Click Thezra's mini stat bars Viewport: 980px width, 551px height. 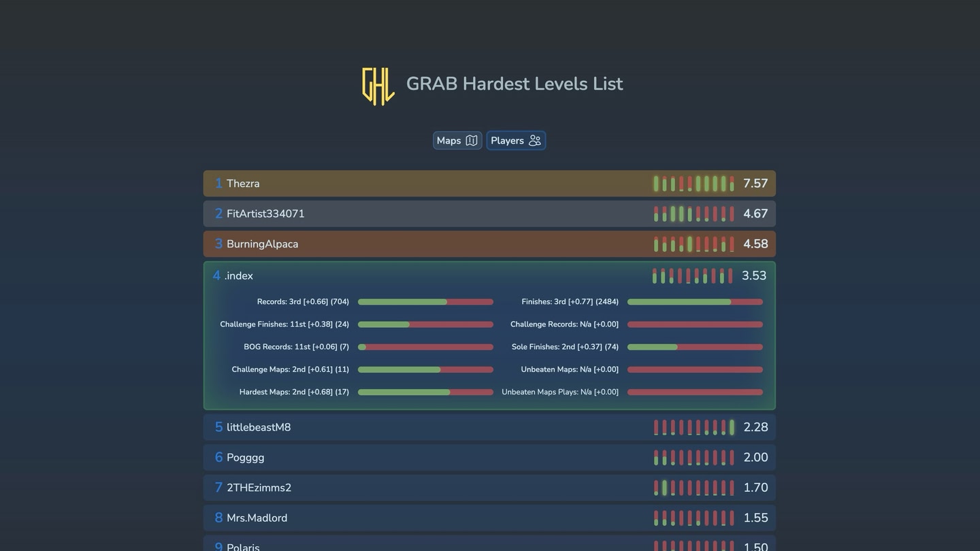[693, 184]
